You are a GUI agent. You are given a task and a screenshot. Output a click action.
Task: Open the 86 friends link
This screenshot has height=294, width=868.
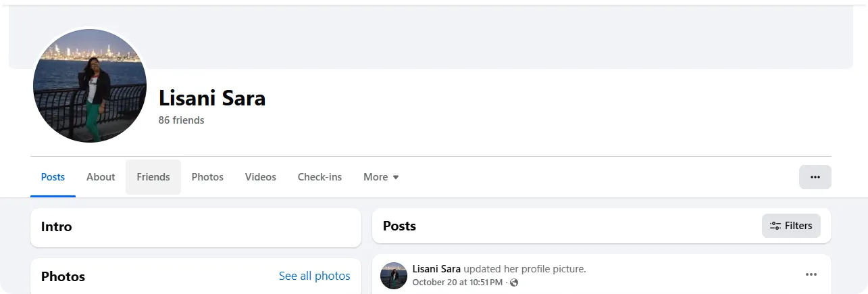coord(181,120)
